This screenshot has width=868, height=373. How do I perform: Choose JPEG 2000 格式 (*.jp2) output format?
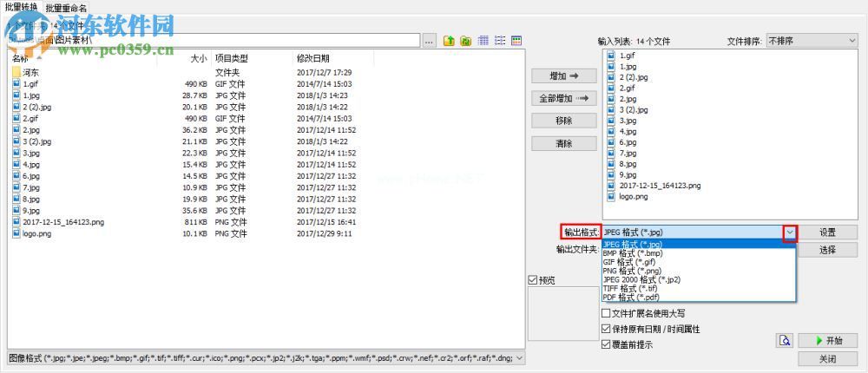[x=699, y=280]
